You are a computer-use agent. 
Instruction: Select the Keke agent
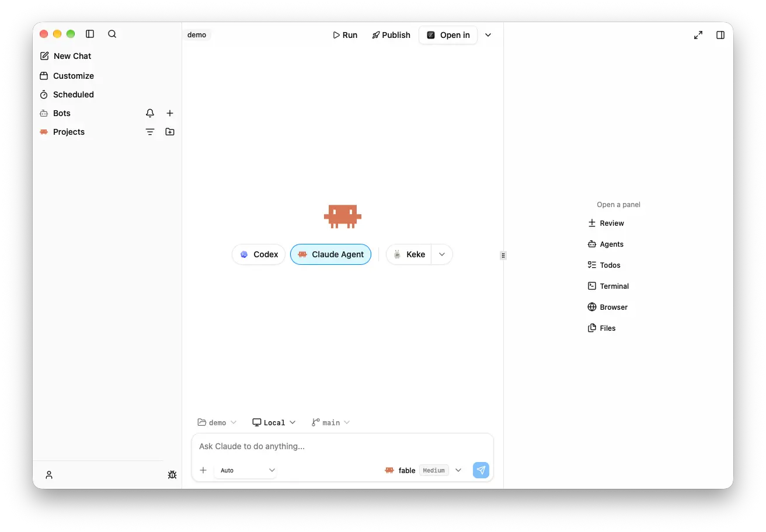click(x=409, y=254)
